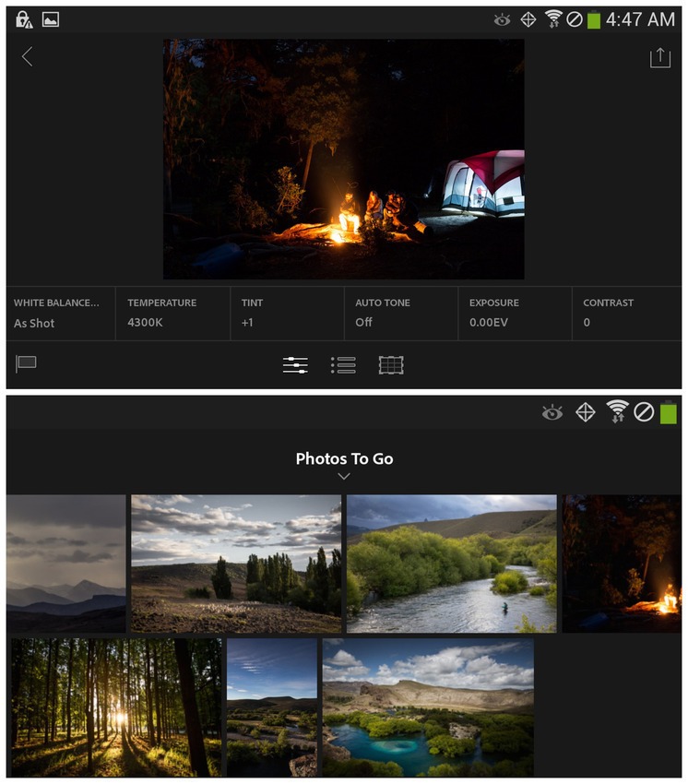This screenshot has width=688, height=784.
Task: Toggle Auto Tone Off setting
Action: (x=401, y=314)
